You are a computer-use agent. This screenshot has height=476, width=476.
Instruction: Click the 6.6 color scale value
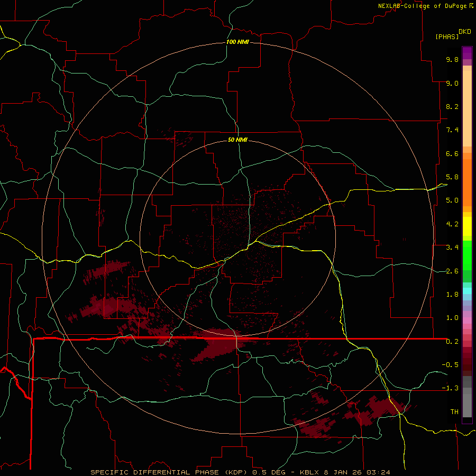pyautogui.click(x=452, y=153)
